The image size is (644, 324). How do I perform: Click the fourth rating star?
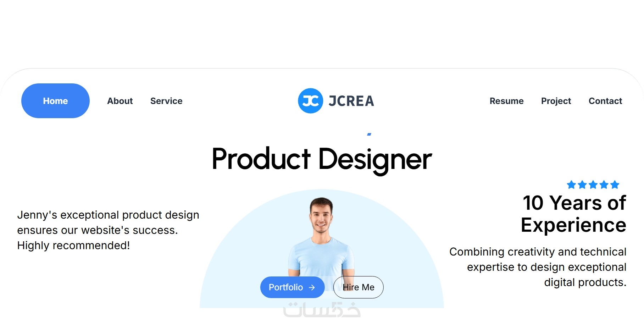pyautogui.click(x=604, y=185)
